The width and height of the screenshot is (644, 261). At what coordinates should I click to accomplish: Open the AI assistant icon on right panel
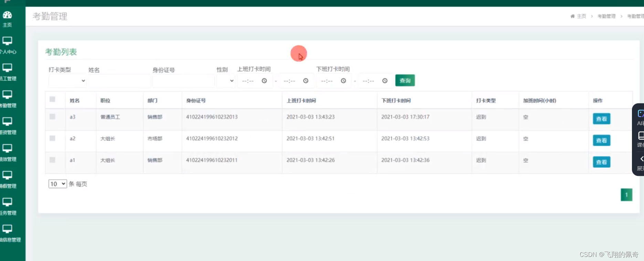(641, 113)
